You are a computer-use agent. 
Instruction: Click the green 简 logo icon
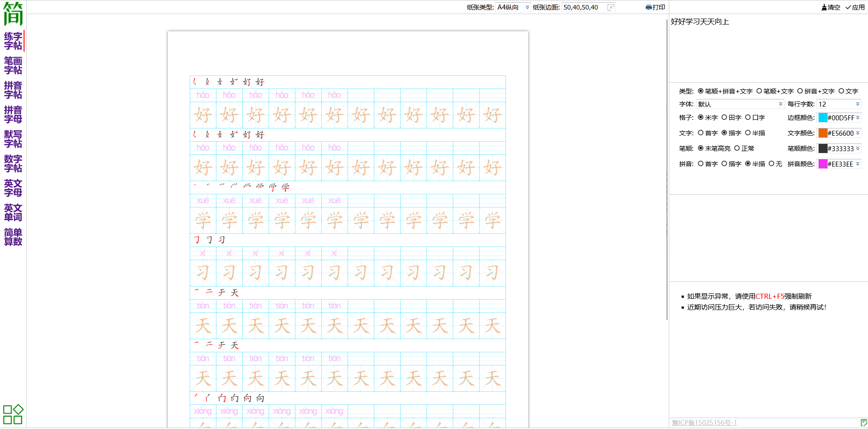point(13,14)
